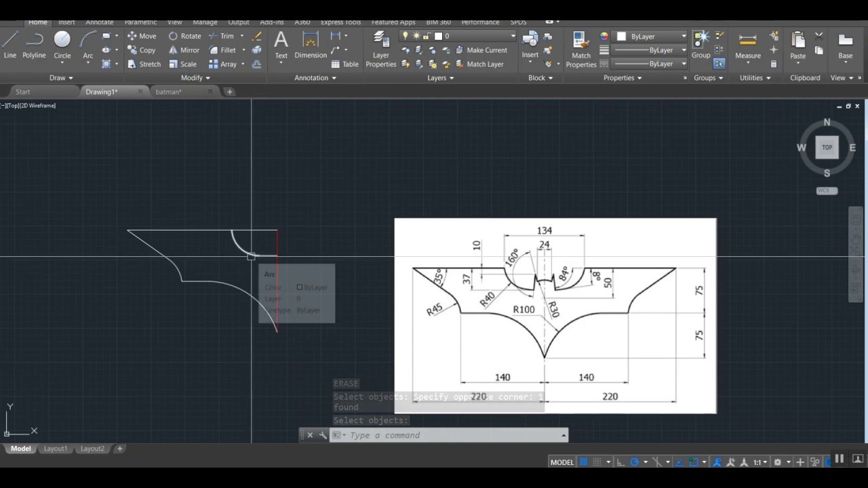Select the Line drawing tool
This screenshot has width=868, height=488.
point(10,45)
